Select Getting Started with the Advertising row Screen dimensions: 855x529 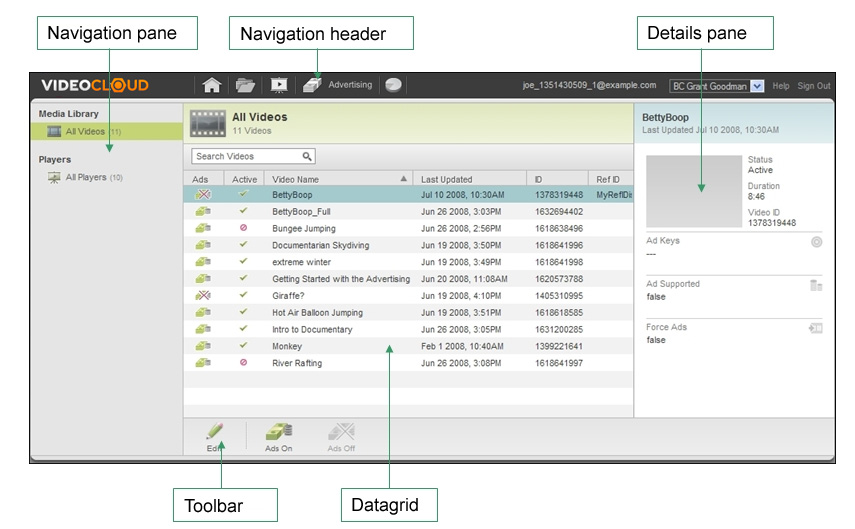click(x=408, y=279)
